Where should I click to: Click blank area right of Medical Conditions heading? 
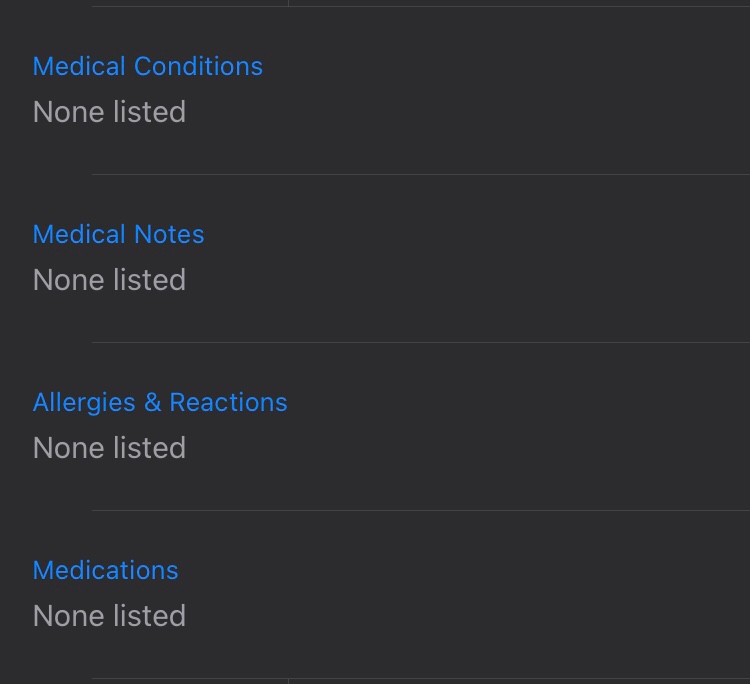click(x=500, y=66)
